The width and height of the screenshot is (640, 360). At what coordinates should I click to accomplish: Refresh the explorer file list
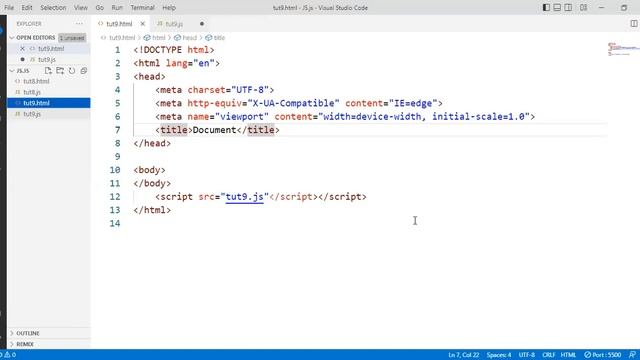[72, 71]
